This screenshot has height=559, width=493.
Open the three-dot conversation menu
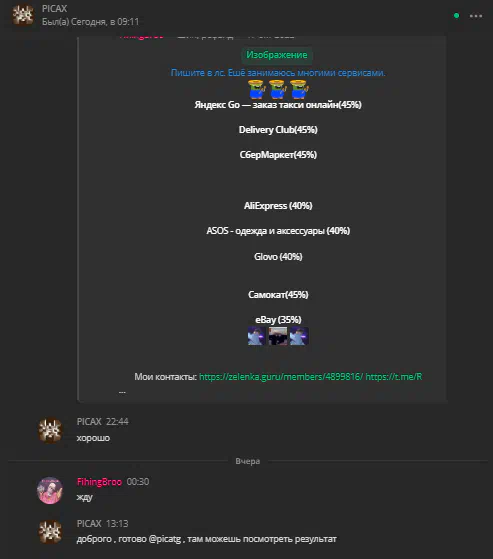(x=476, y=16)
